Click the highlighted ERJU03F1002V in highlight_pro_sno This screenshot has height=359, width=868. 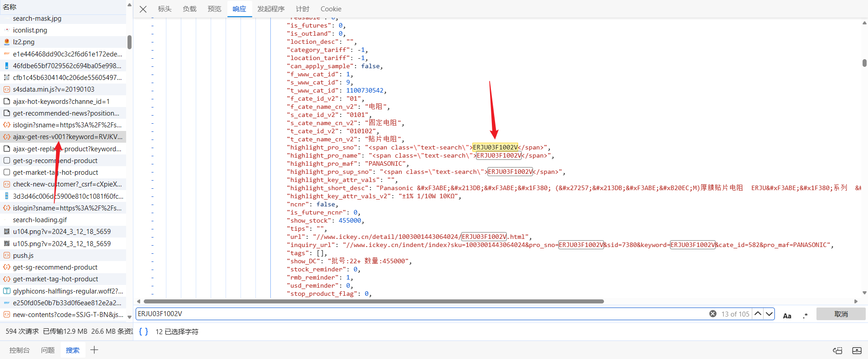coord(495,148)
